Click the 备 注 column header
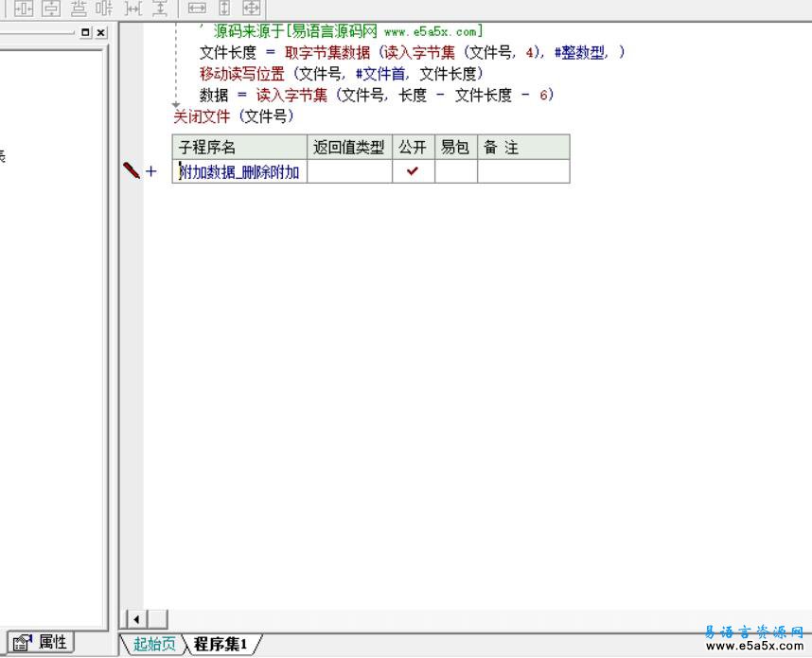 [523, 147]
